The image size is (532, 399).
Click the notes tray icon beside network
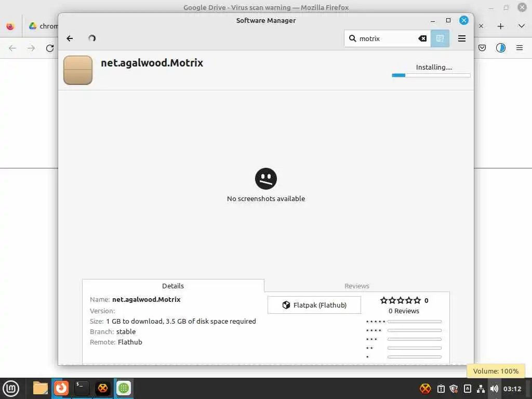[467, 389]
